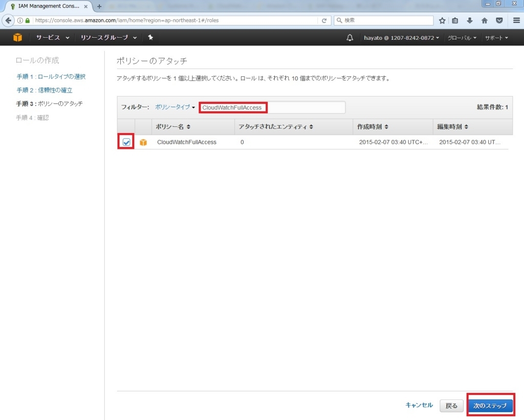Open the グローバル region dropdown

(x=462, y=38)
